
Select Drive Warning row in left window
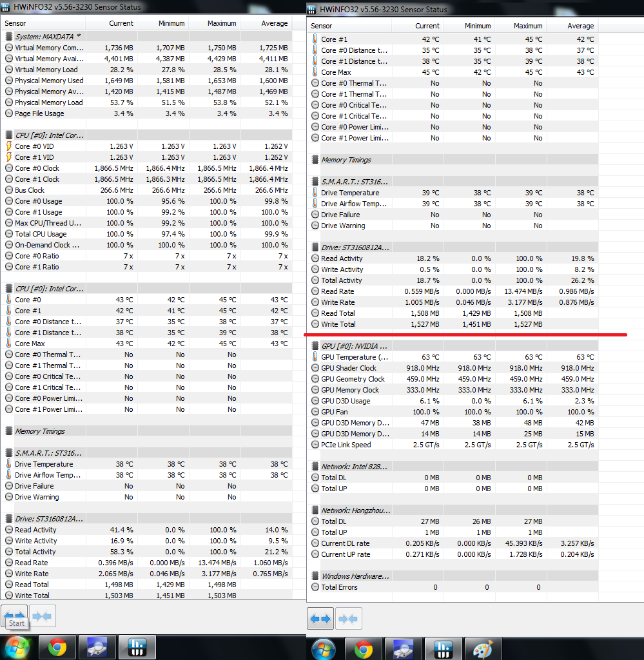147,497
